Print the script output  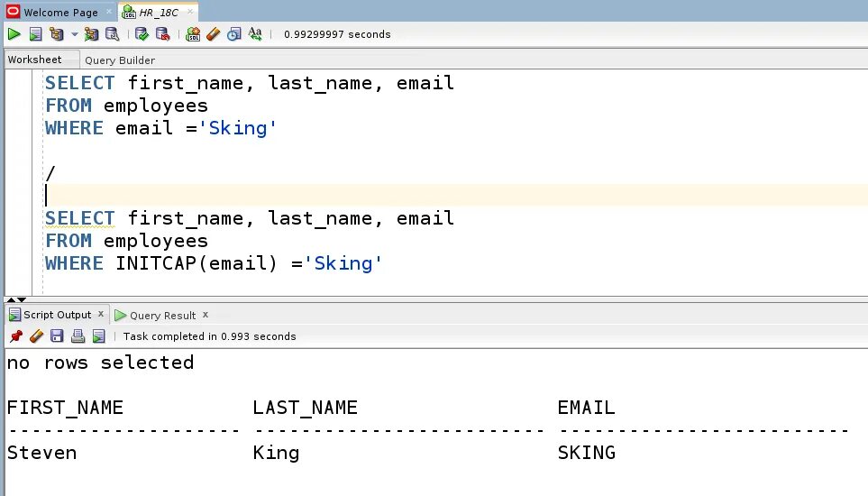pyautogui.click(x=78, y=336)
